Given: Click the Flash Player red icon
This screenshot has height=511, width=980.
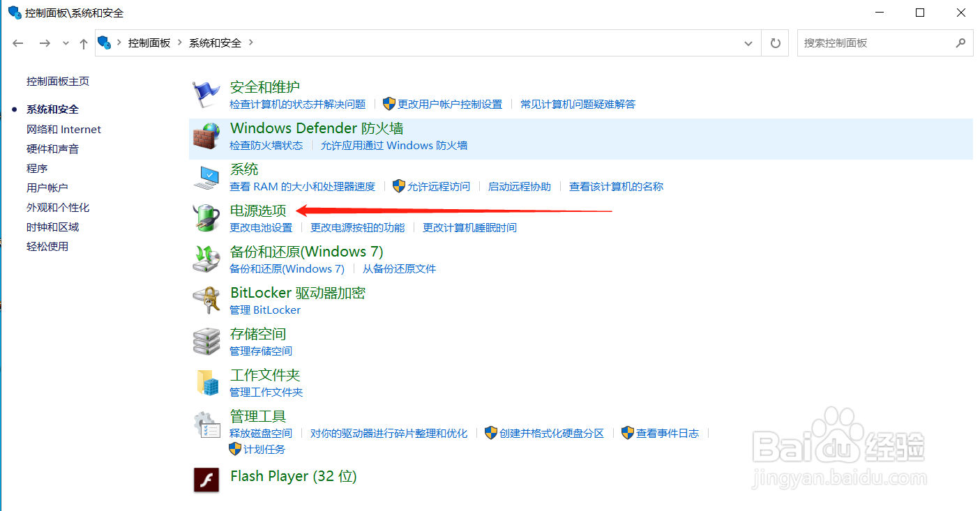Looking at the screenshot, I should [x=206, y=480].
